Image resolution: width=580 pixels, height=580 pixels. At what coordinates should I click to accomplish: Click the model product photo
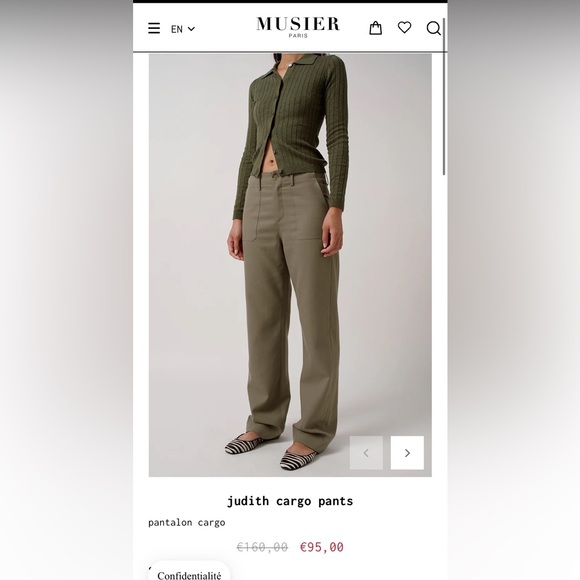tap(290, 265)
